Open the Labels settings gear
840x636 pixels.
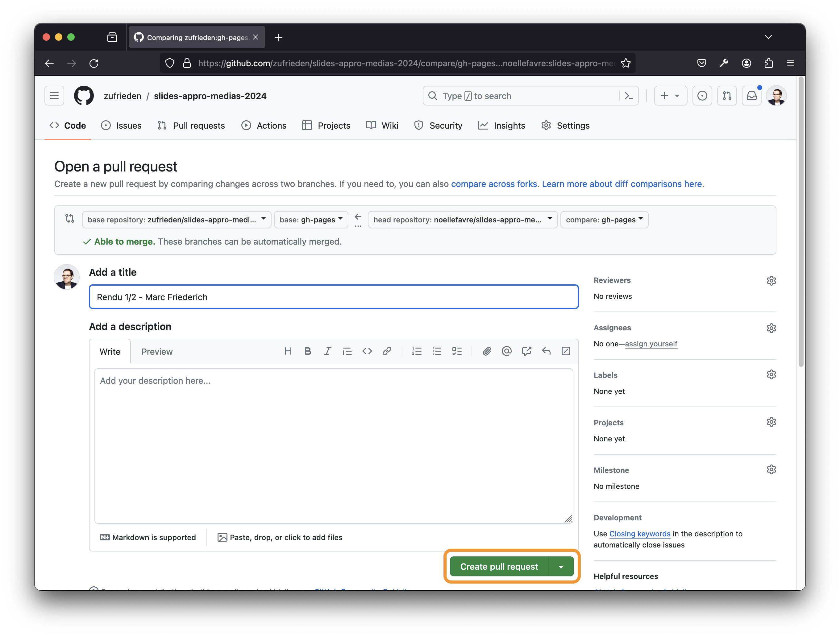tap(771, 375)
